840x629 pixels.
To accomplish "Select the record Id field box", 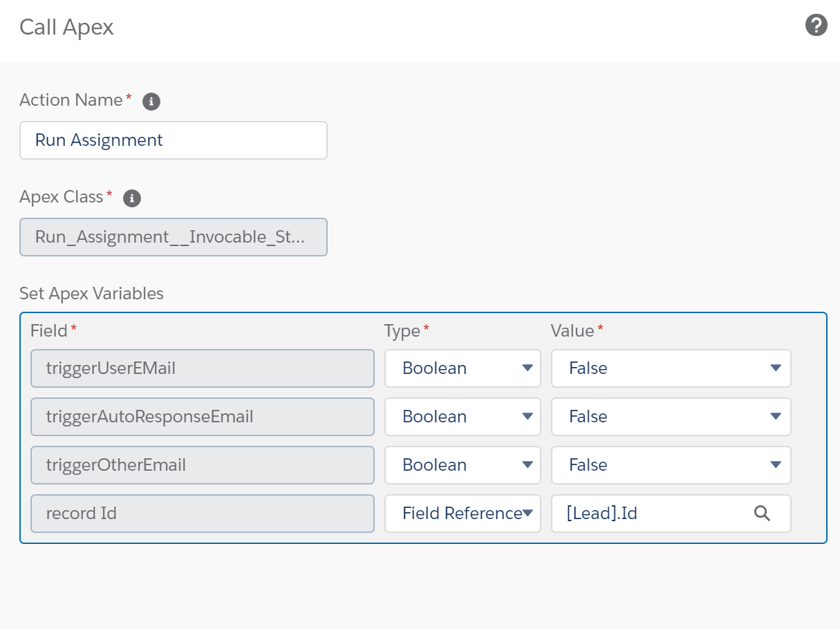I will (203, 514).
